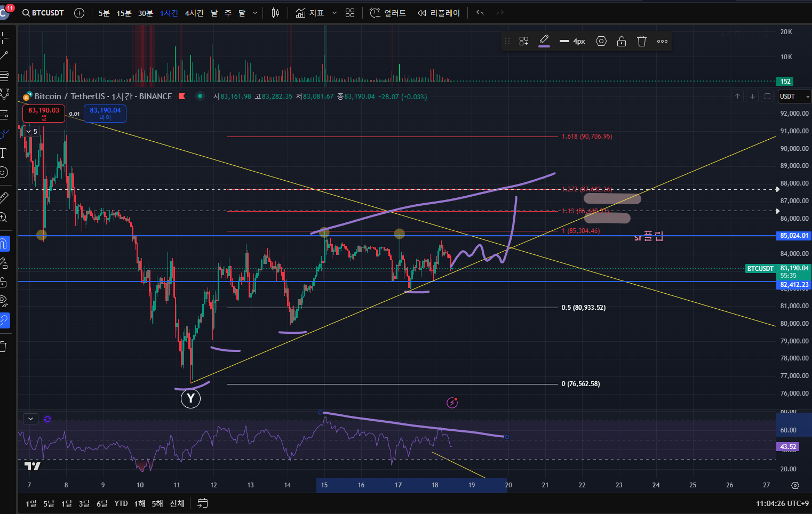Select the zoom in tool

tap(4, 217)
